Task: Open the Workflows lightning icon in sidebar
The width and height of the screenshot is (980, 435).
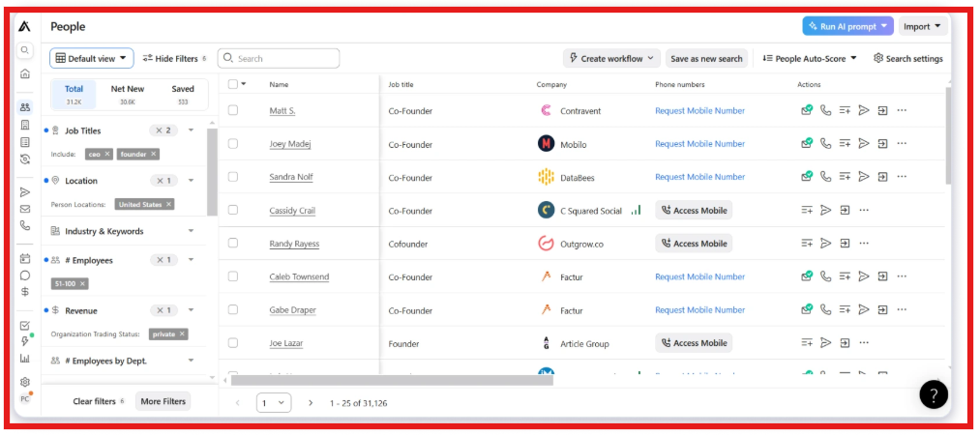Action: pyautogui.click(x=25, y=341)
